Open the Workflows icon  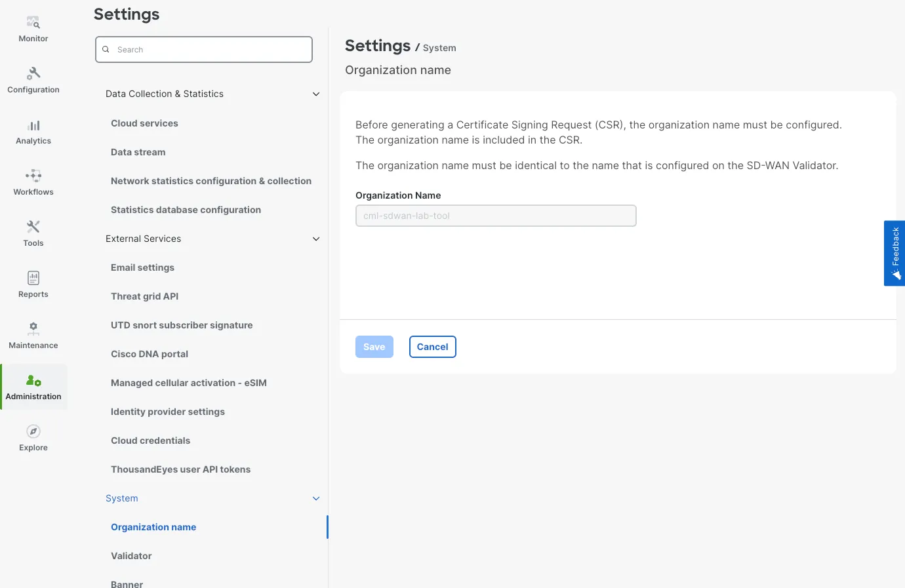(x=33, y=176)
